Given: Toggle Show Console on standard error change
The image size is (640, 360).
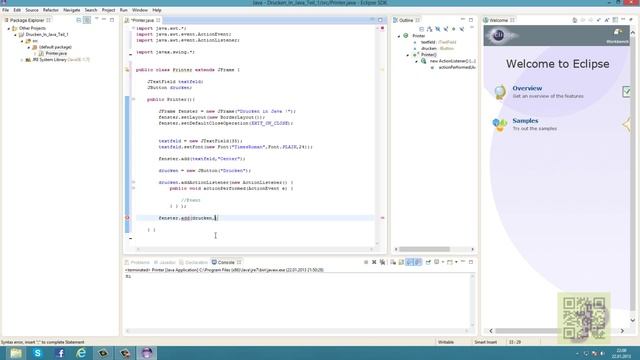Looking at the screenshot, I should click(x=418, y=262).
